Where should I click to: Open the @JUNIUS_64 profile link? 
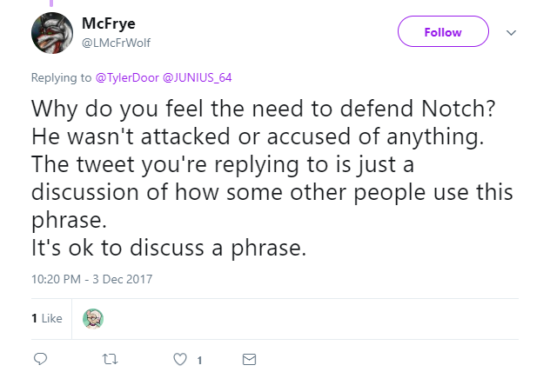click(x=198, y=77)
